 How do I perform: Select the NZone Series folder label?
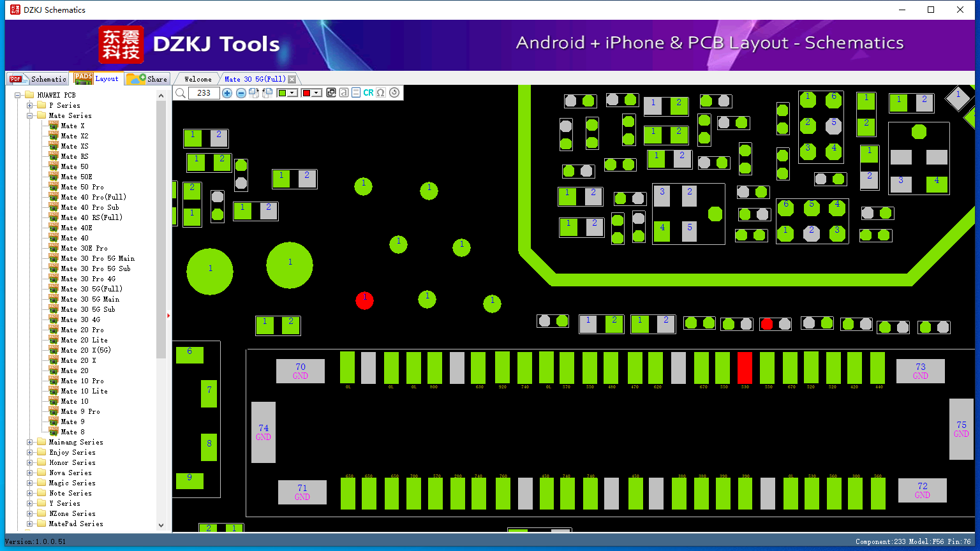72,513
